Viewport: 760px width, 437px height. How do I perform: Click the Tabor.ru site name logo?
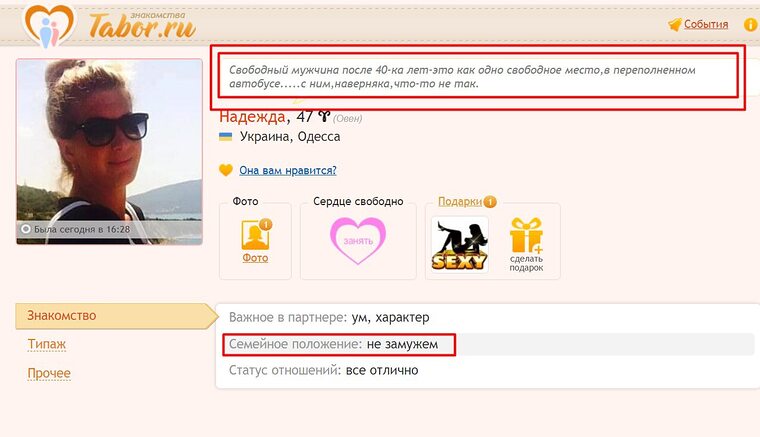tap(142, 25)
